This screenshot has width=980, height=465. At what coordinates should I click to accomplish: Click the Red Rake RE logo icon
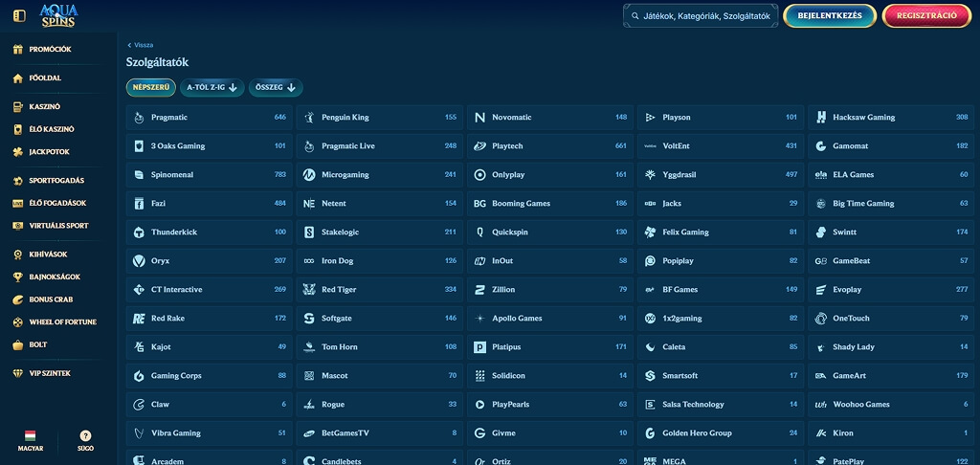click(139, 319)
